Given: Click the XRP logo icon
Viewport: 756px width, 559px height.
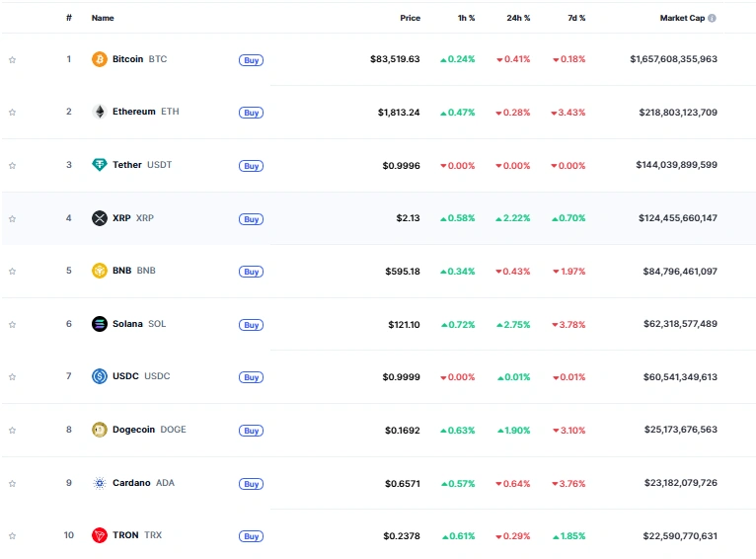Looking at the screenshot, I should point(99,218).
